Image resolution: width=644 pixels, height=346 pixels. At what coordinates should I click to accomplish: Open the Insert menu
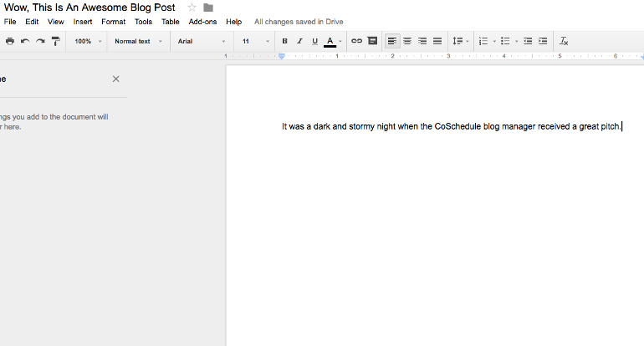(83, 22)
